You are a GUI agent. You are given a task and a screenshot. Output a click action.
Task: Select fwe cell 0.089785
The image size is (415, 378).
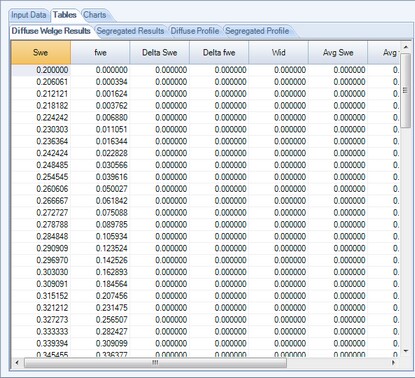100,225
